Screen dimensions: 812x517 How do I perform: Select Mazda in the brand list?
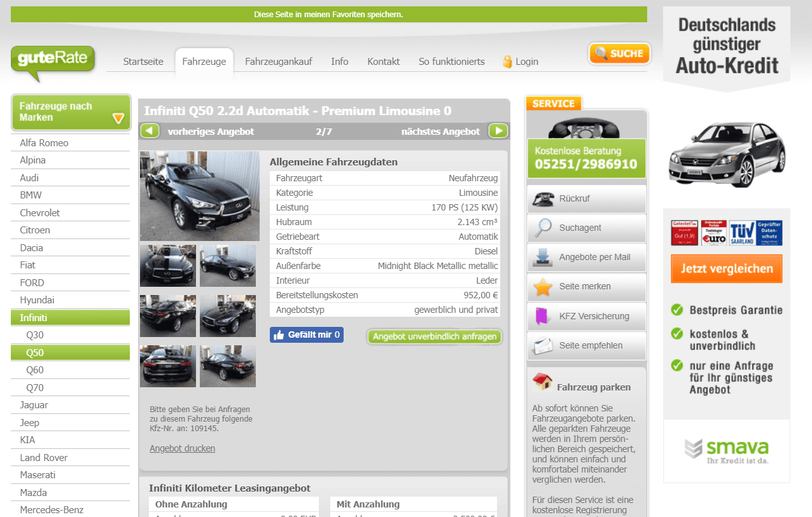pyautogui.click(x=70, y=493)
